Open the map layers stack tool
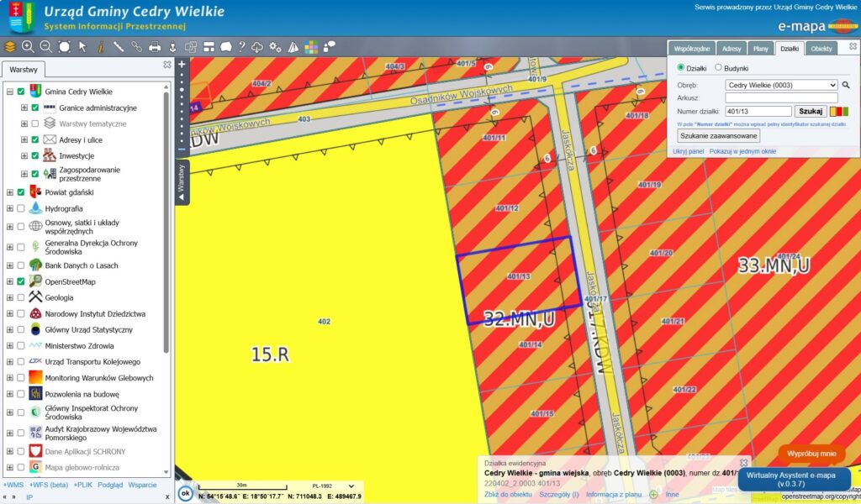 tap(10, 48)
